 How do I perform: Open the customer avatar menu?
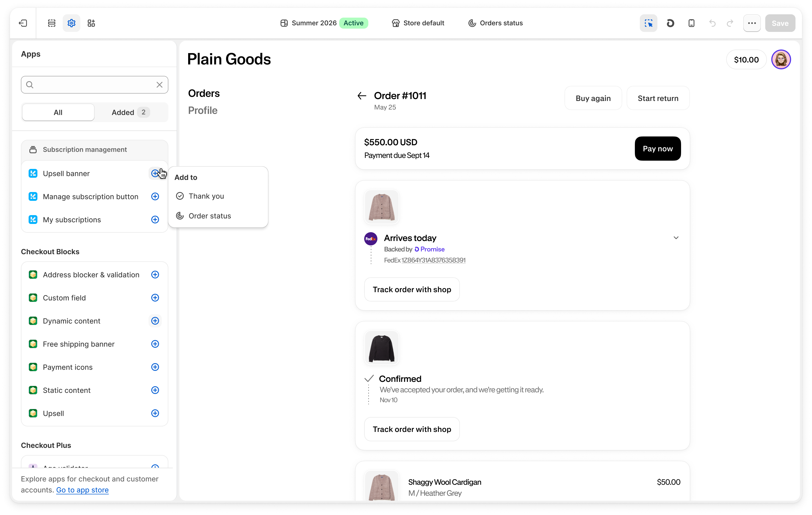tap(781, 60)
